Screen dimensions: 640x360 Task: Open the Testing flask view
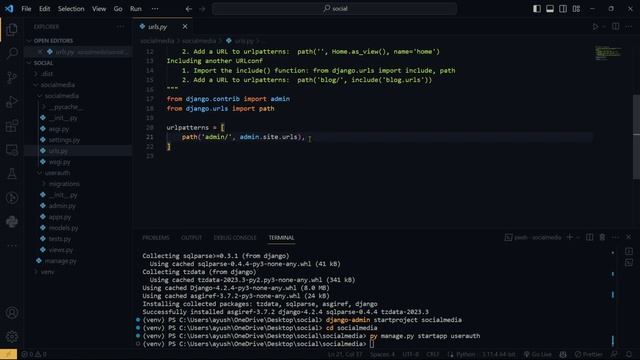[12, 174]
